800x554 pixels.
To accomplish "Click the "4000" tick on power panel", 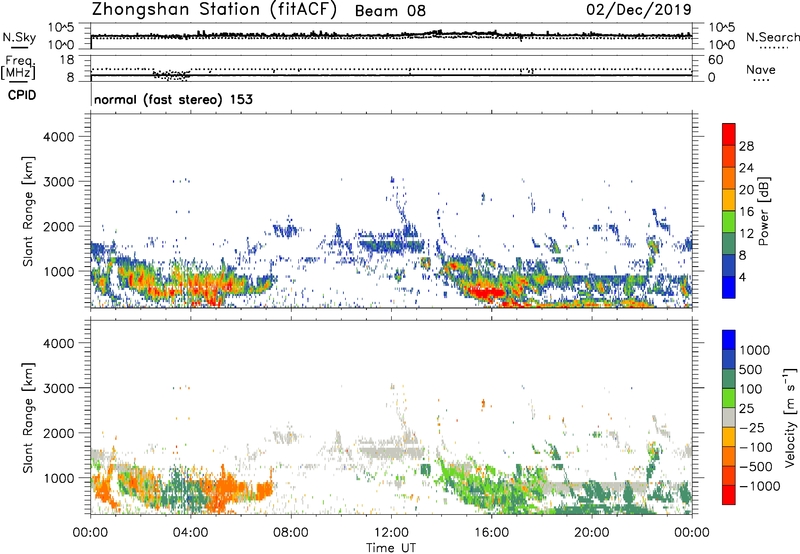I will point(59,137).
